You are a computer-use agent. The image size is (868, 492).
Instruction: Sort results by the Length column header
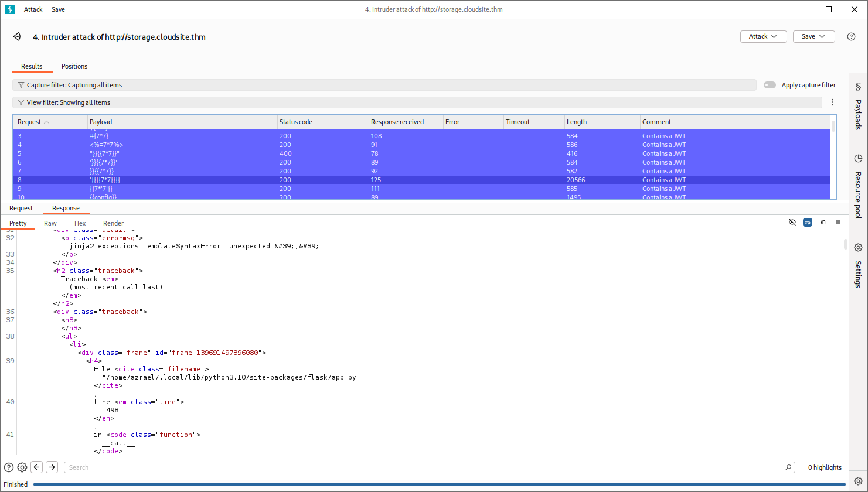pos(577,122)
